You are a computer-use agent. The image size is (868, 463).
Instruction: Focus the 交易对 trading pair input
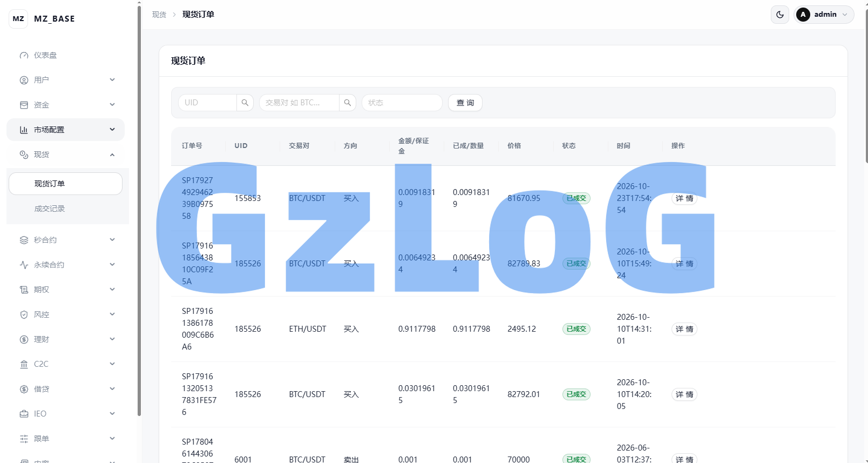pyautogui.click(x=300, y=103)
